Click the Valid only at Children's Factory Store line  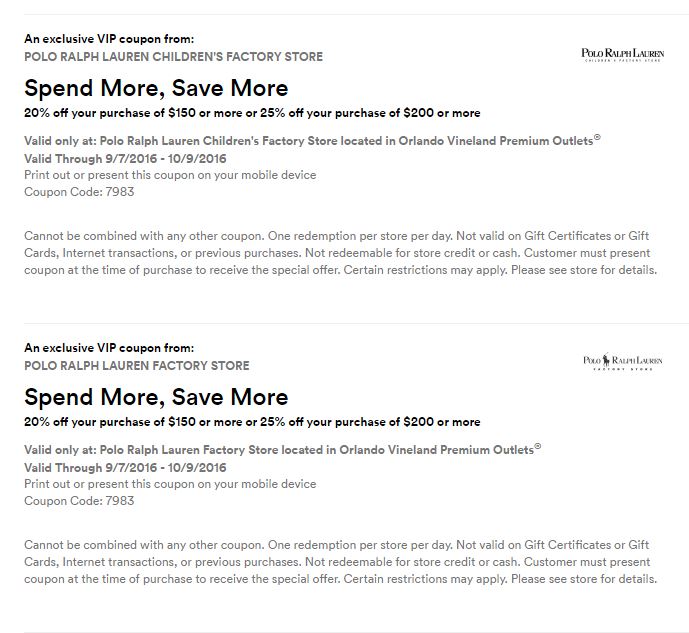point(312,141)
